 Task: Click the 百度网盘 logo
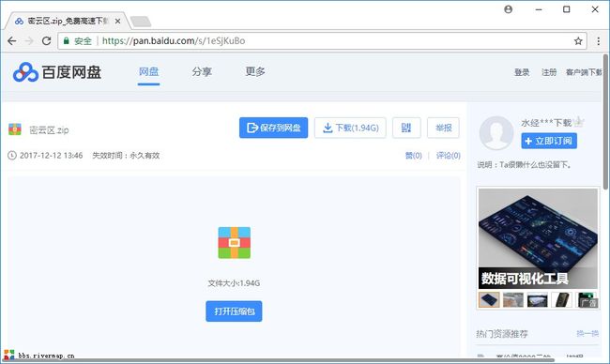tap(57, 72)
